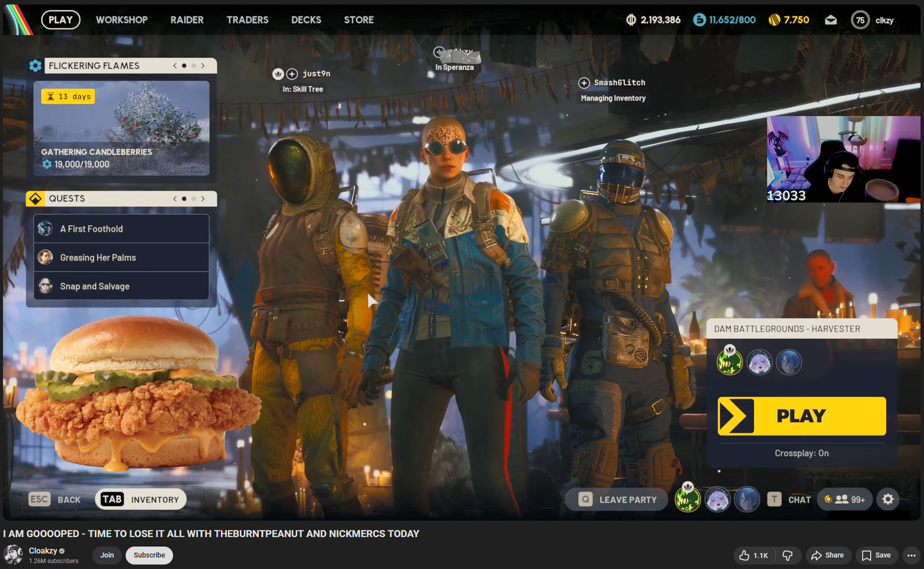Select the white-haired avatar under Dam Battlegrounds
Viewport: 924px width, 569px height.
(x=759, y=362)
